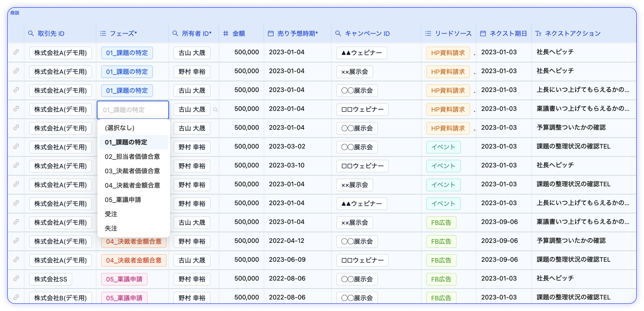644x311 pixels.
Task: Click link icon of row dated 2023-06-09
Action: pyautogui.click(x=16, y=260)
